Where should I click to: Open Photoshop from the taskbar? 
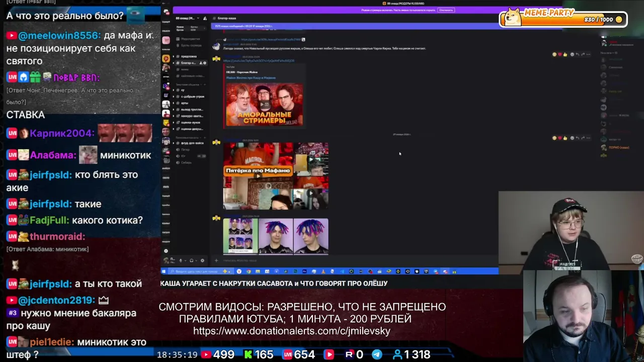coord(295,271)
